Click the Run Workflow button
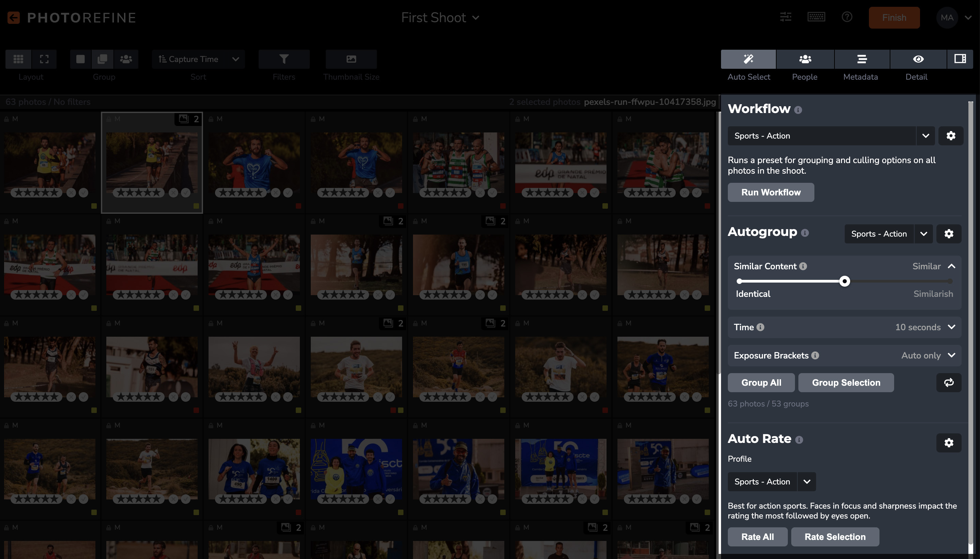Viewport: 980px width, 559px height. point(771,192)
